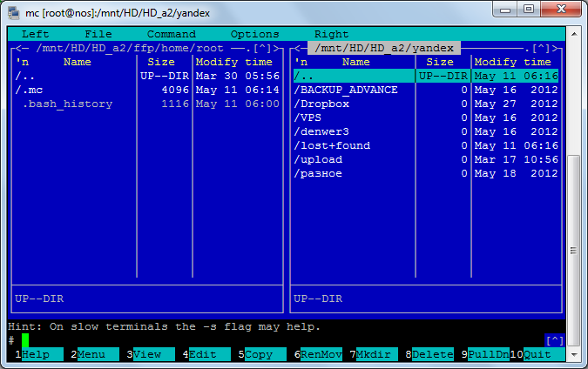
Task: Click Mar 17 10:56 time of /upload
Action: point(516,159)
